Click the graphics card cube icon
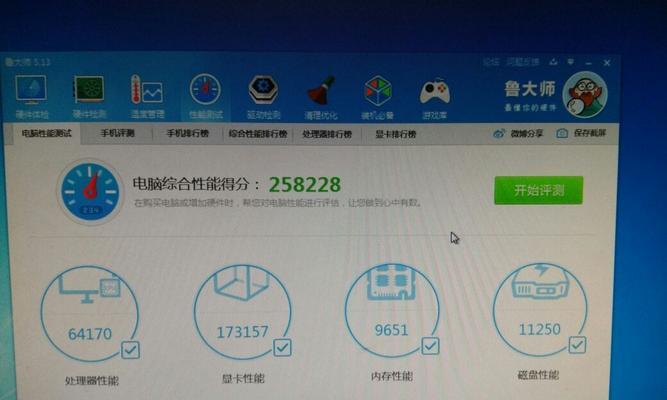Image resolution: width=667 pixels, height=400 pixels. pyautogui.click(x=242, y=283)
